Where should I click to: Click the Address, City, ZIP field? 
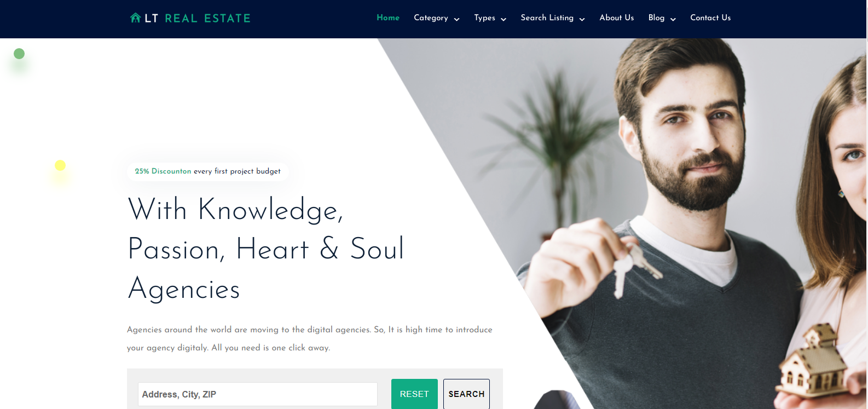point(258,394)
